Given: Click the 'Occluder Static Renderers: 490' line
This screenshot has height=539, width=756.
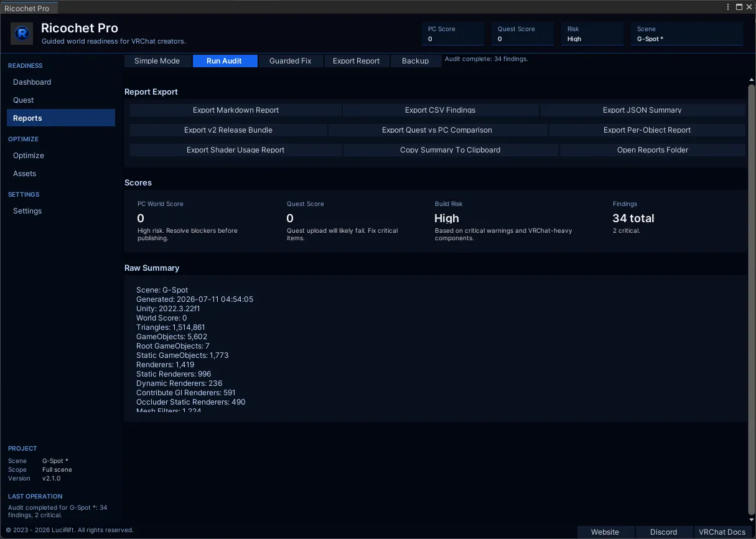Looking at the screenshot, I should (191, 402).
